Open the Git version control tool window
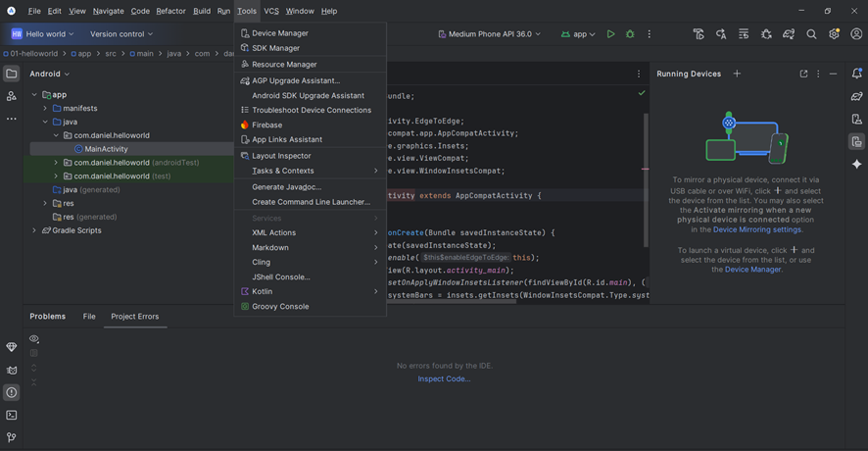 12,437
